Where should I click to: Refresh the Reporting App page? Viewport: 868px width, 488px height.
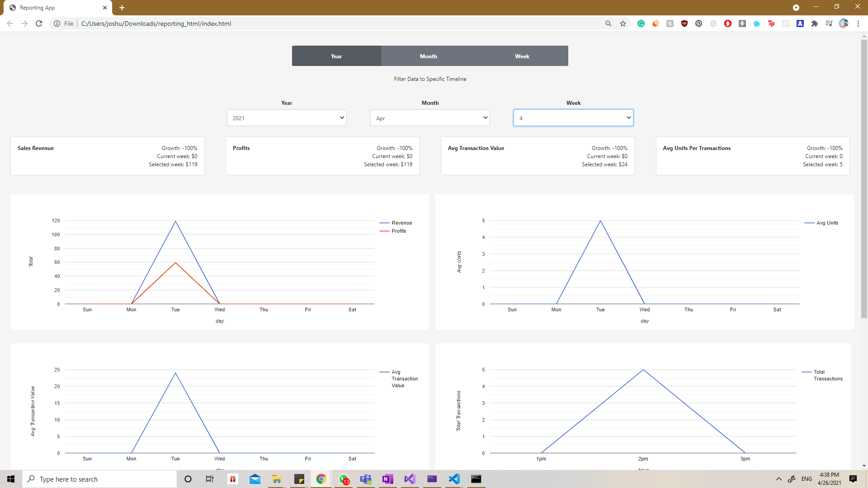click(39, 23)
